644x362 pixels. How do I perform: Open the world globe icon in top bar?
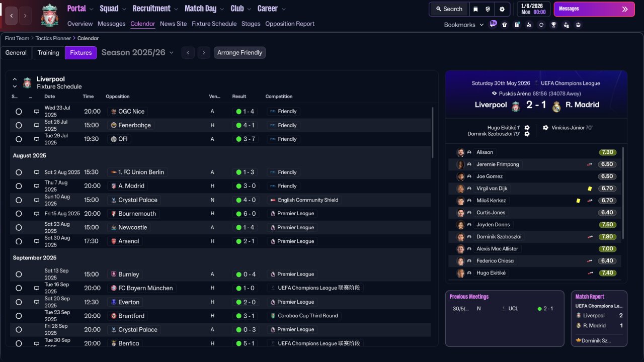[x=488, y=9]
